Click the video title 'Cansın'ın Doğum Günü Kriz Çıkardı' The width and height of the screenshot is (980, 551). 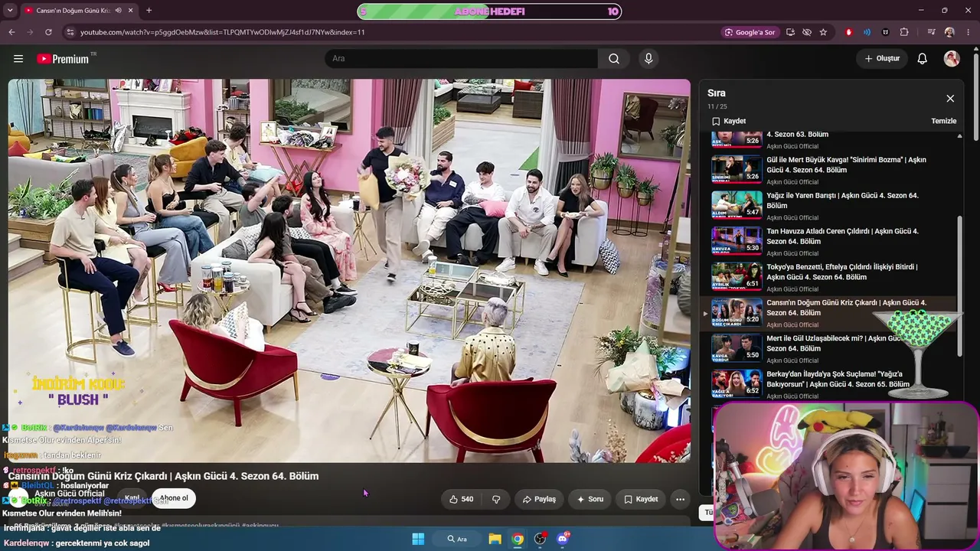click(163, 476)
